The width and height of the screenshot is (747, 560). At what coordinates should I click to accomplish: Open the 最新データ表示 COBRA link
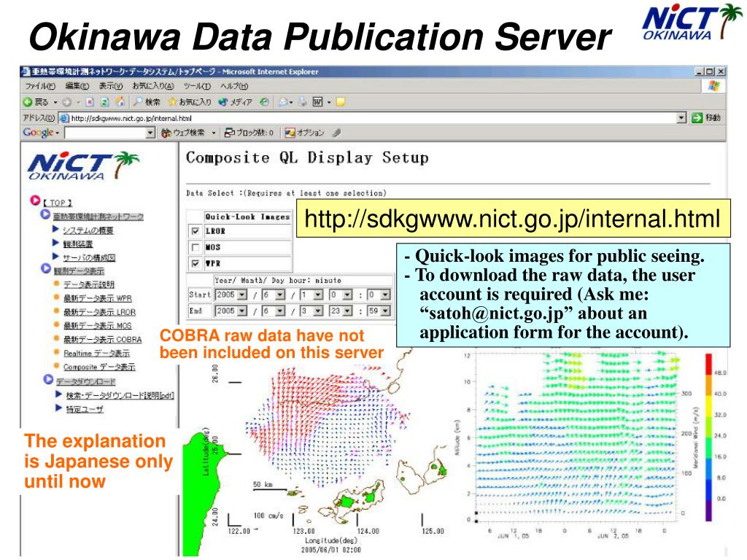pyautogui.click(x=102, y=340)
